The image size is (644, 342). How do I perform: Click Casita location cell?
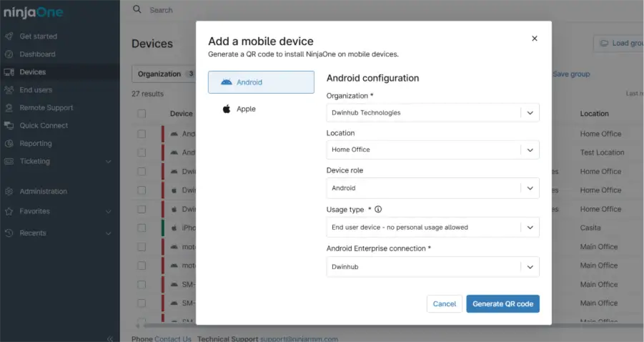[x=590, y=228]
